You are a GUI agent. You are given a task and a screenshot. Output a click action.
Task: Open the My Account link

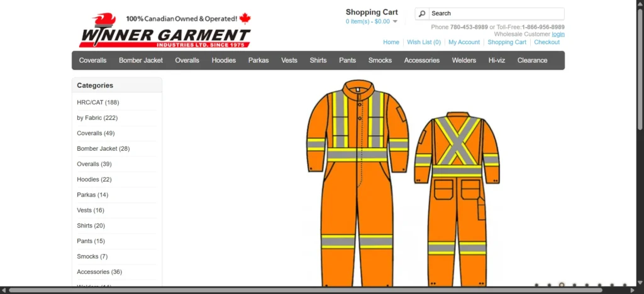click(464, 42)
